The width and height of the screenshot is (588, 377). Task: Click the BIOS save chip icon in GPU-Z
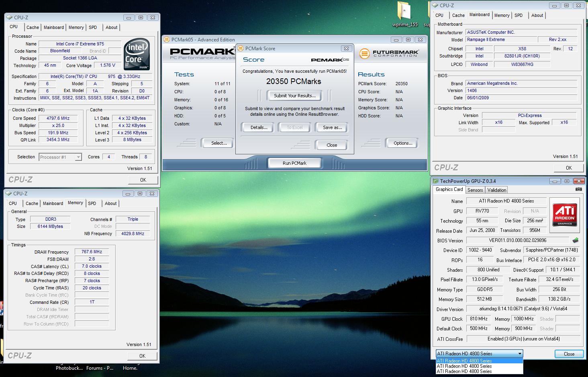coord(576,240)
